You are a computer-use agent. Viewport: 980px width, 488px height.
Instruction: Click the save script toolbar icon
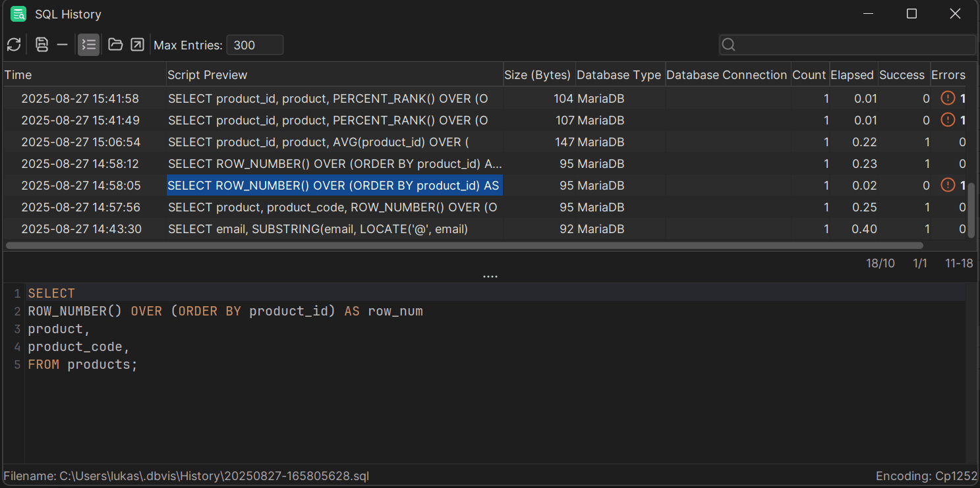[x=42, y=45]
